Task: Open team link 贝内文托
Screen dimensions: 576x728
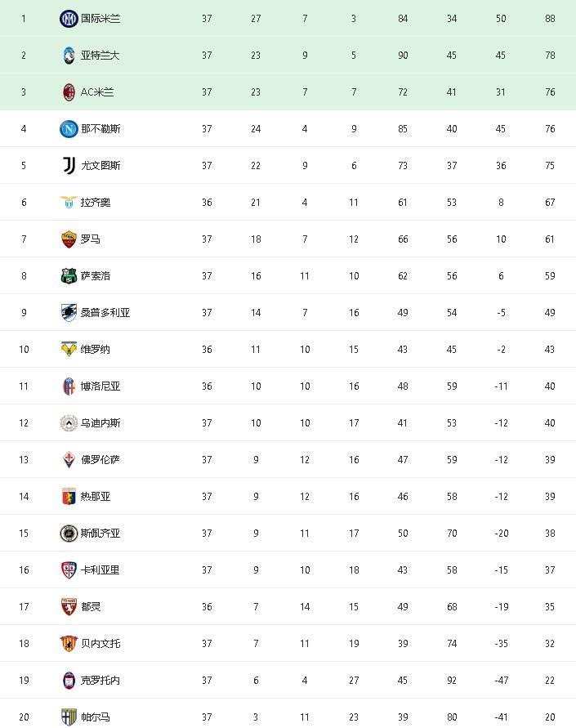Action: point(100,644)
